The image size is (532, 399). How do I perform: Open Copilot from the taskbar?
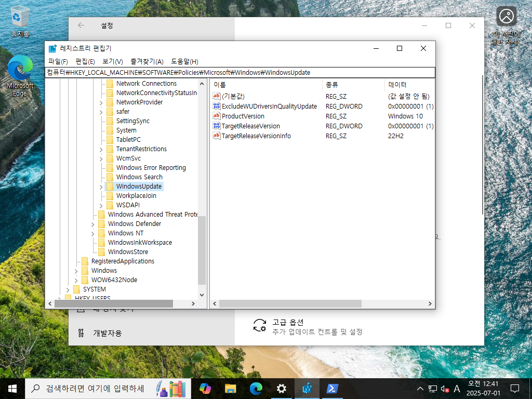point(205,389)
